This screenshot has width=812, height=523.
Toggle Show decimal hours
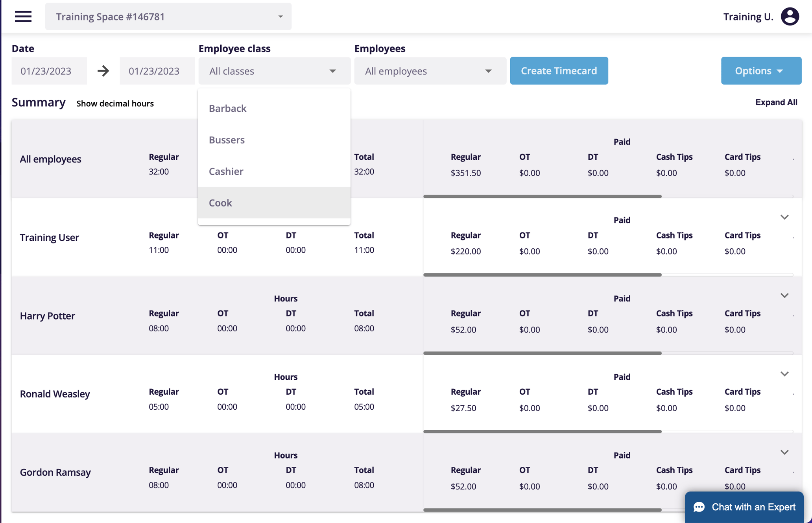[x=114, y=103]
